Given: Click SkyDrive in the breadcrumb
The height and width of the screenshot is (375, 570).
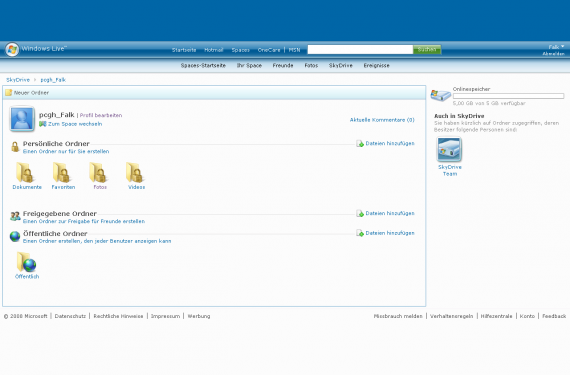Looking at the screenshot, I should (x=18, y=80).
